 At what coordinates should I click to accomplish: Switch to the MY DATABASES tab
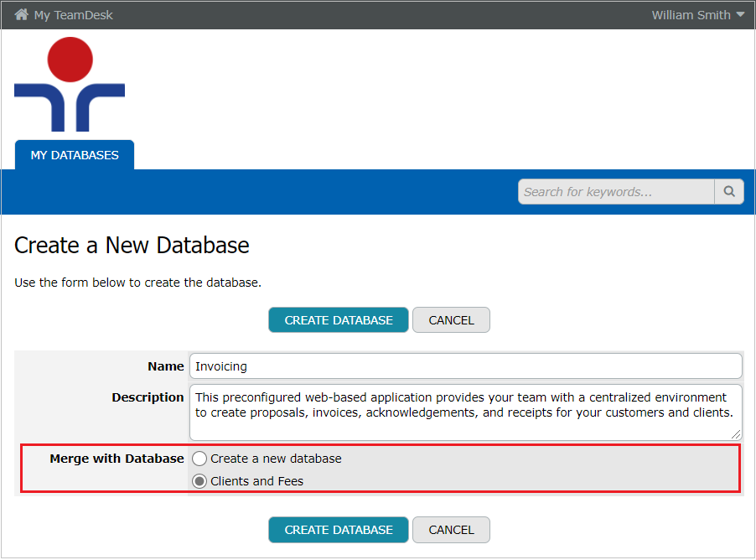[75, 155]
